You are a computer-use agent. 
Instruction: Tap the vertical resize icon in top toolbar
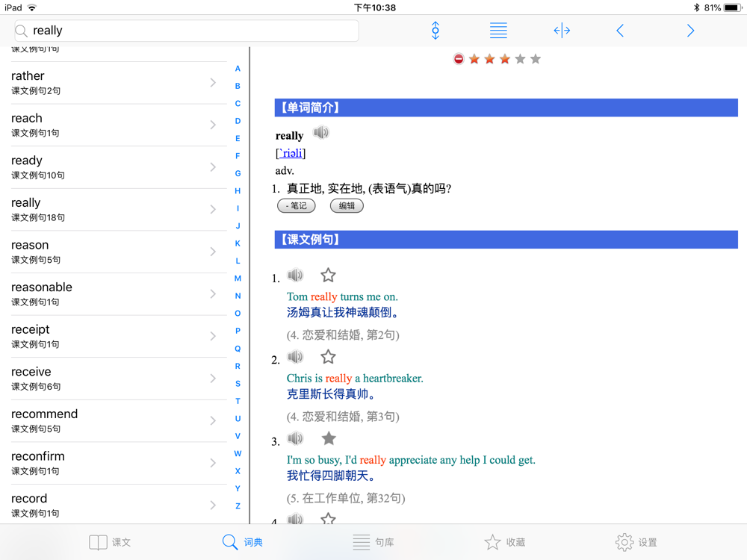[x=436, y=31]
